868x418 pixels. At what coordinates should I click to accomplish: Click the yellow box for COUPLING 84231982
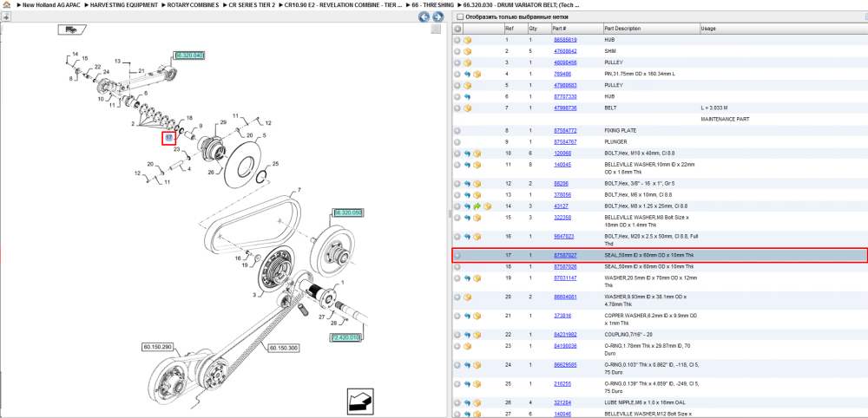[x=477, y=335]
